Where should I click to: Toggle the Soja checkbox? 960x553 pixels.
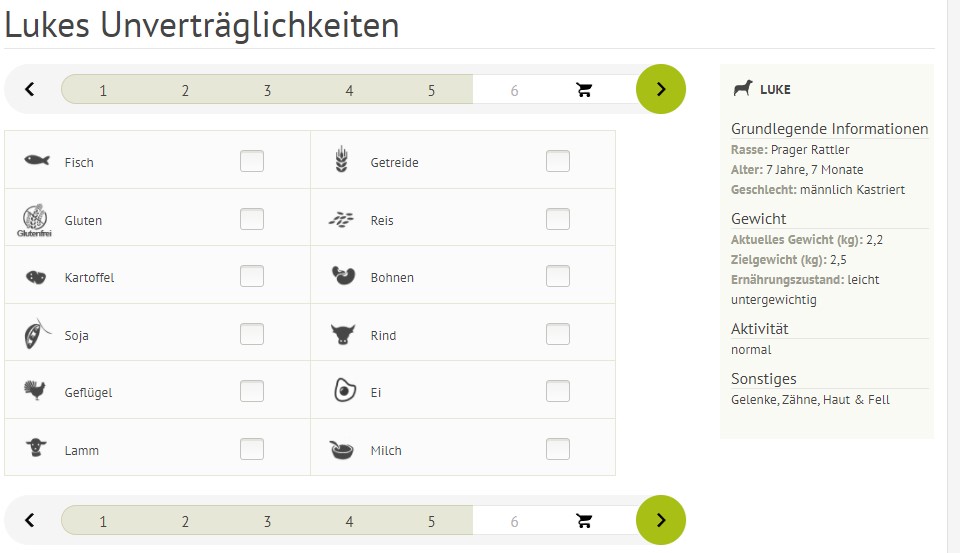pyautogui.click(x=252, y=334)
